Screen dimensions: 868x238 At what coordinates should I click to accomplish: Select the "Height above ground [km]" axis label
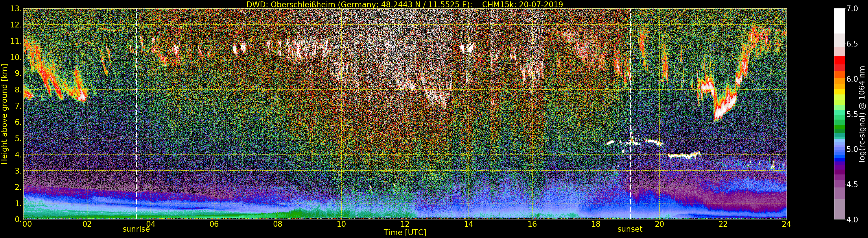[x=4, y=114]
